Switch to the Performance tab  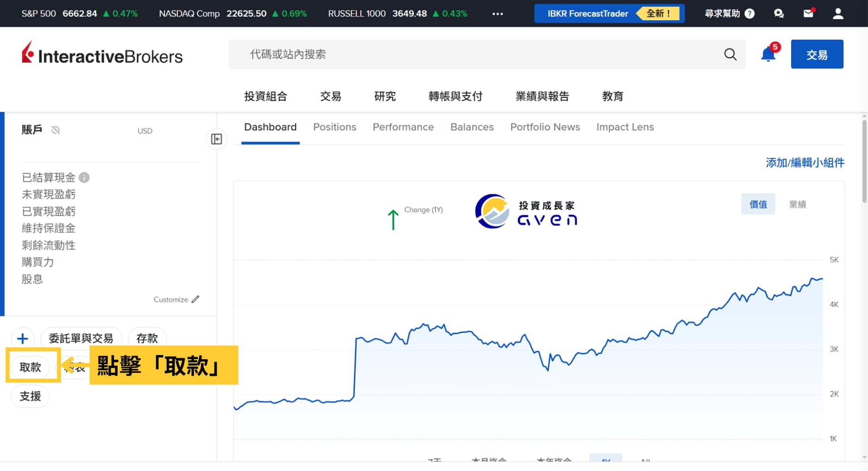pos(403,127)
